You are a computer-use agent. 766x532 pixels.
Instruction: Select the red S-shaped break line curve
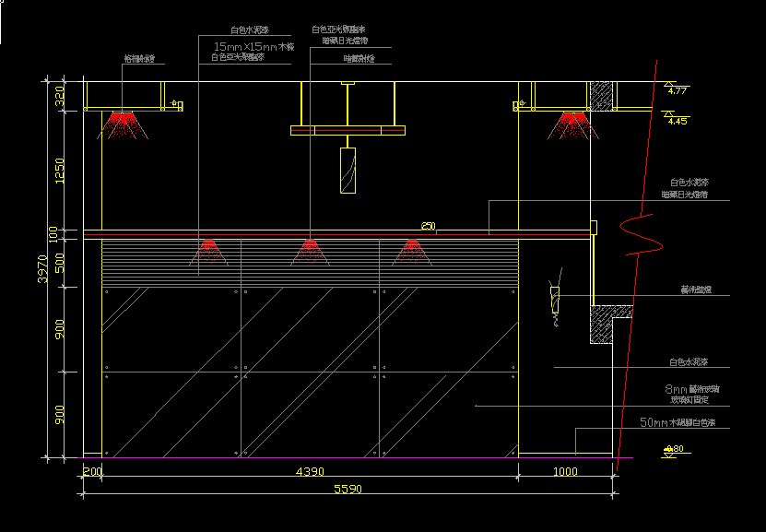tap(642, 236)
